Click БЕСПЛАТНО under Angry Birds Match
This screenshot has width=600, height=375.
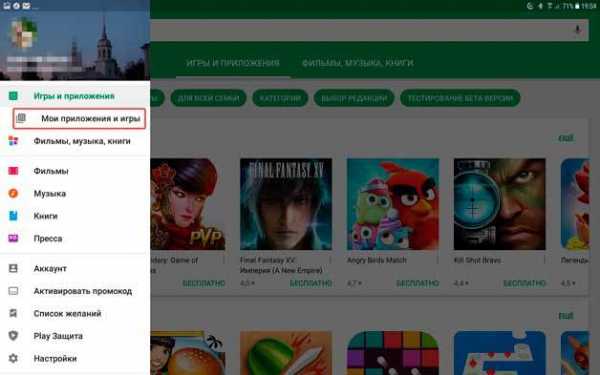[x=417, y=284]
